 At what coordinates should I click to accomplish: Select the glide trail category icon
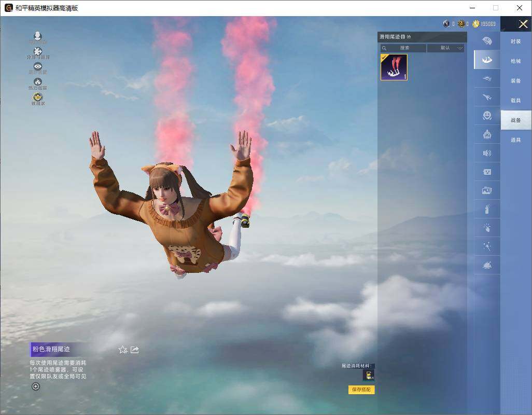click(487, 60)
